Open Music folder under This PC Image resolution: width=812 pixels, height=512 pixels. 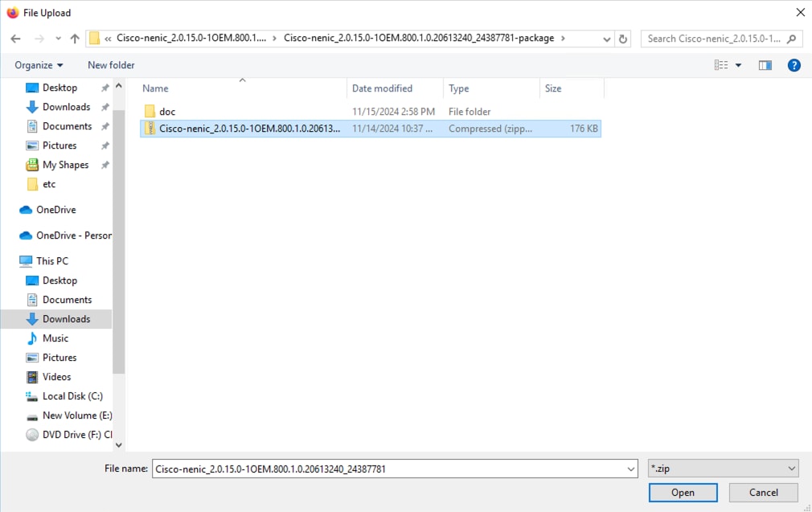click(55, 338)
